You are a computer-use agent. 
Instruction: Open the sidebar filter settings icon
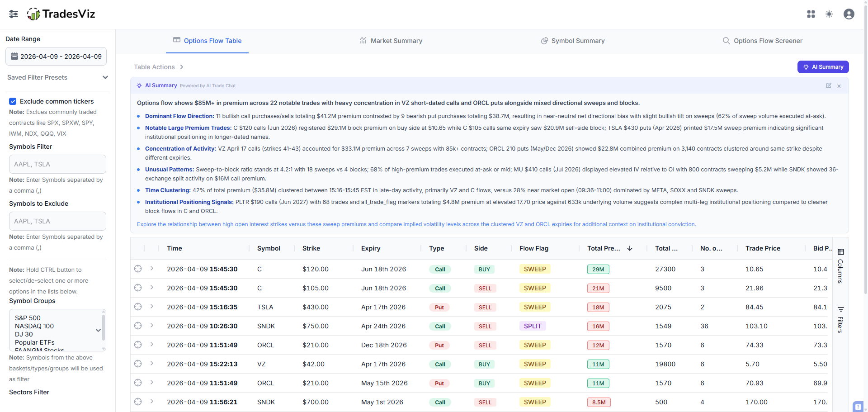pyautogui.click(x=14, y=14)
